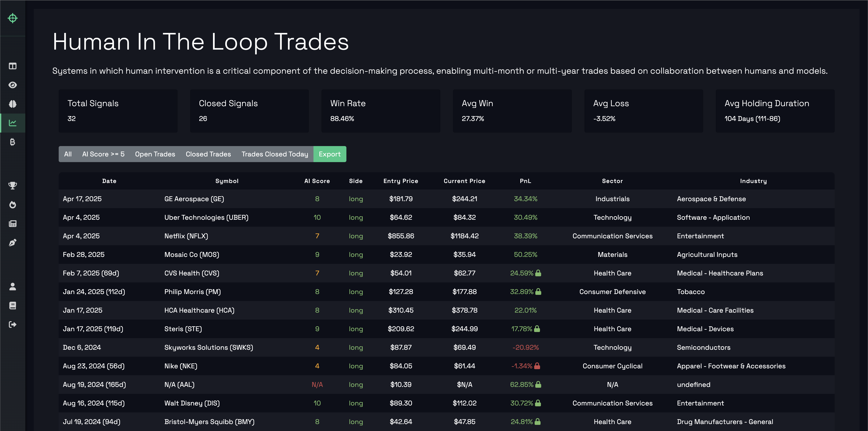Viewport: 868px width, 431px height.
Task: Open the flame trending icon
Action: pos(12,205)
